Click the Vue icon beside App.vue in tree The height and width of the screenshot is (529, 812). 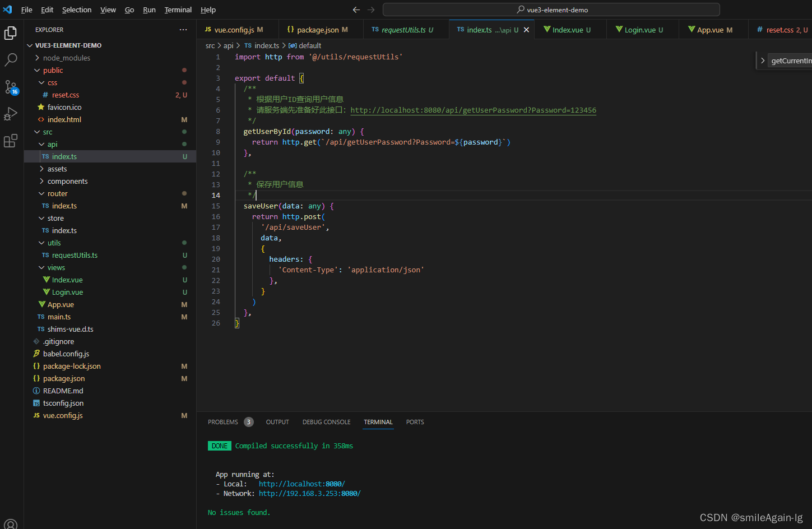click(x=42, y=304)
